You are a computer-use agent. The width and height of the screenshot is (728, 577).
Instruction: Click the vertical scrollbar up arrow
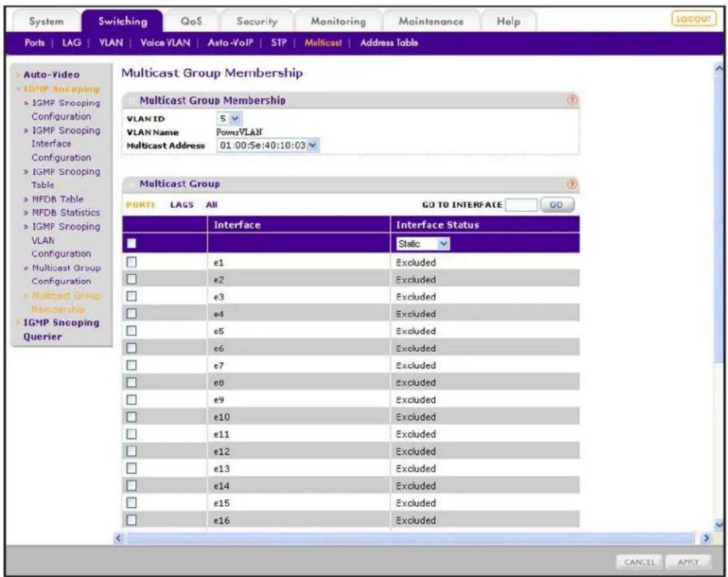pos(719,68)
